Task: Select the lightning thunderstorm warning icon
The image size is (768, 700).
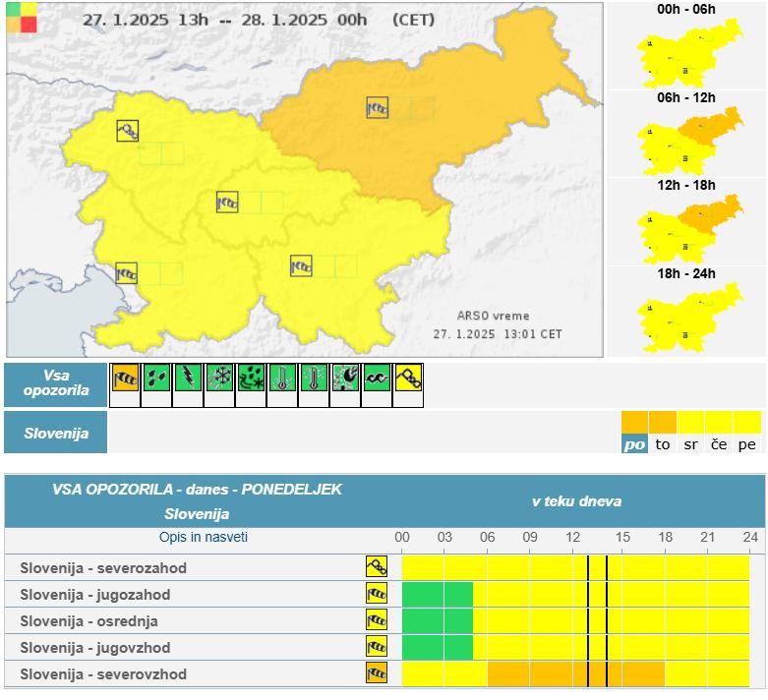Action: coord(188,379)
